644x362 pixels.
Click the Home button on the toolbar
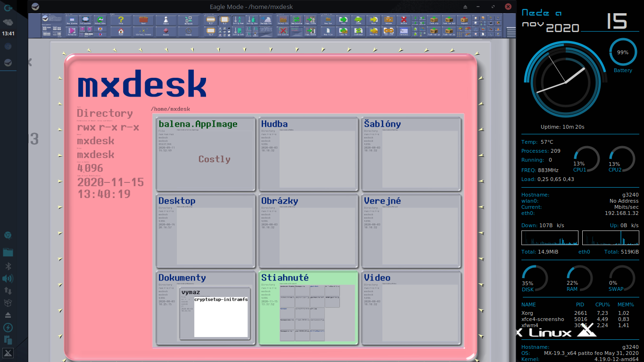coord(121,32)
